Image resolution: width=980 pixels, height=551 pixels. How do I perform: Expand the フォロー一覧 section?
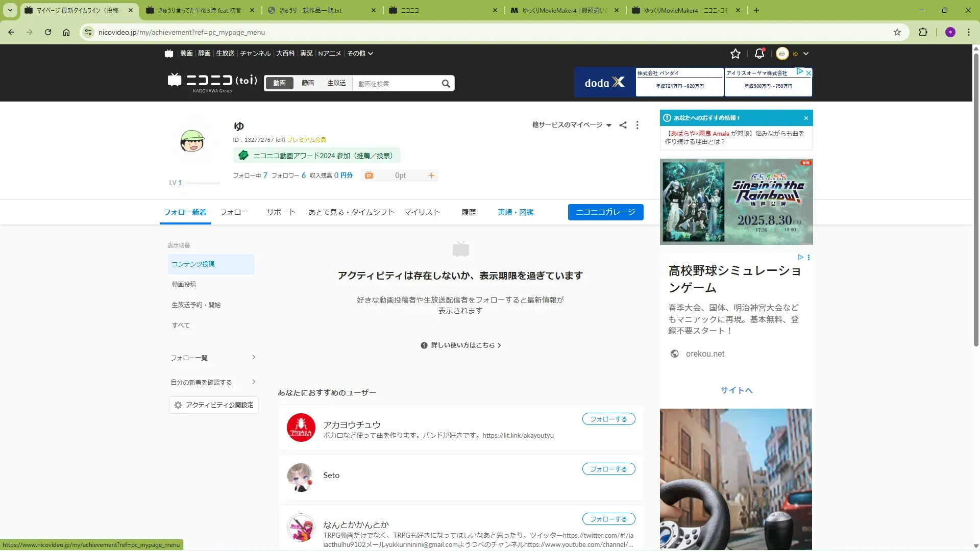(213, 358)
